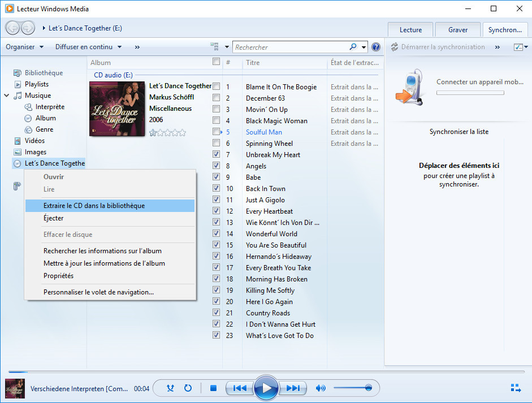Collapse the Musique tree node
The height and width of the screenshot is (403, 532).
click(x=6, y=96)
